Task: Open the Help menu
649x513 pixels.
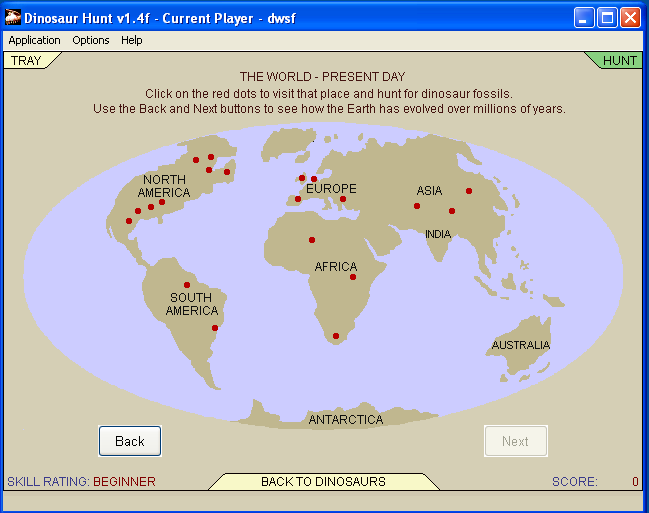Action: [132, 40]
